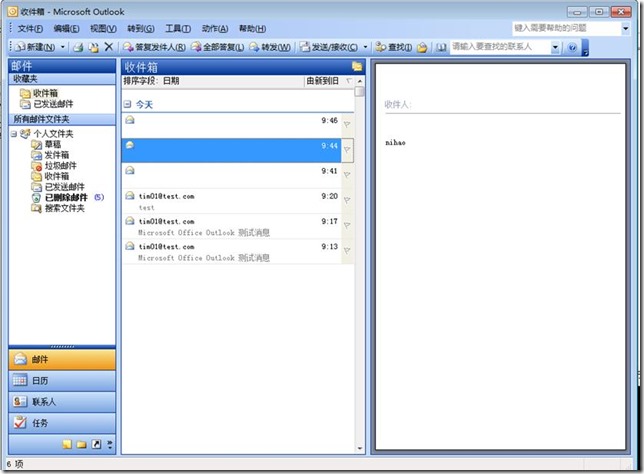Viewport: 644px width, 474px height.
Task: Select 已发送邮件 under Favorites
Action: pyautogui.click(x=46, y=104)
